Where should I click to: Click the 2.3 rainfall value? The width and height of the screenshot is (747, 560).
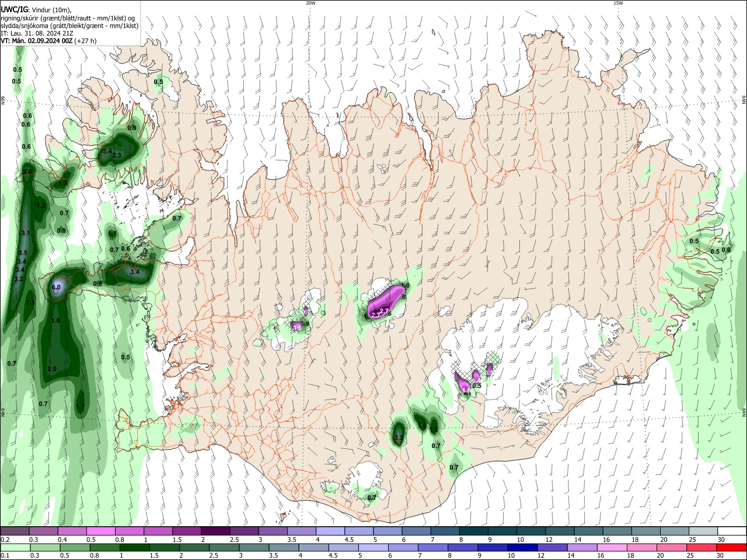tap(117, 155)
